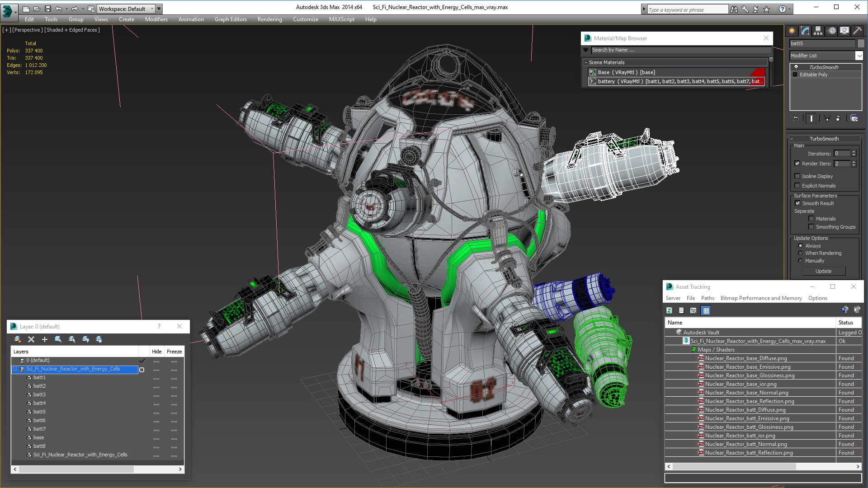Toggle Smooth Result checkbox
The width and height of the screenshot is (868, 488).
[x=798, y=203]
